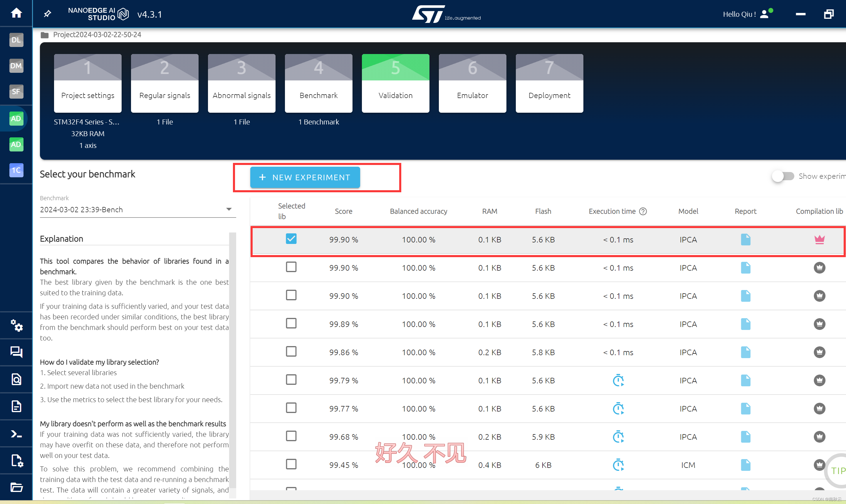Click the Home icon in sidebar
The width and height of the screenshot is (846, 504).
coord(16,13)
